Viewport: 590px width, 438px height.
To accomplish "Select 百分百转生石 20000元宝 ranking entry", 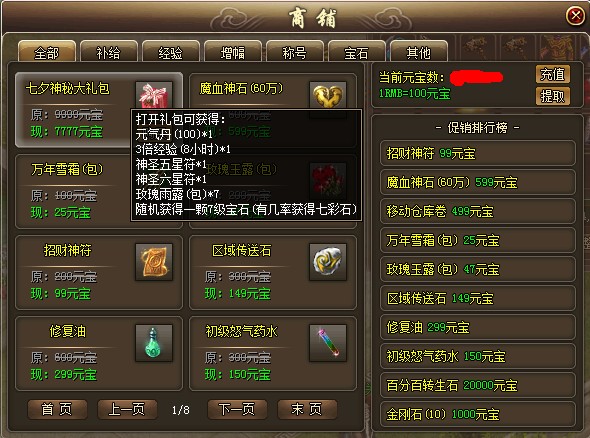I will [x=477, y=385].
